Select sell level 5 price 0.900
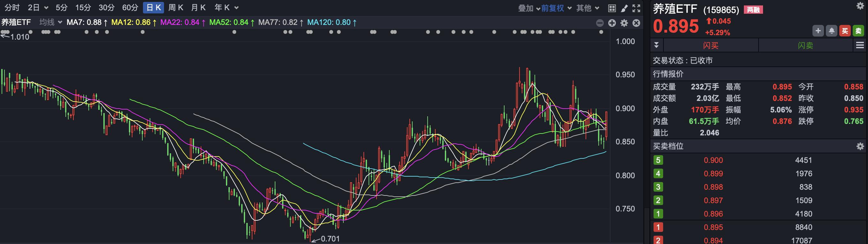 point(713,160)
